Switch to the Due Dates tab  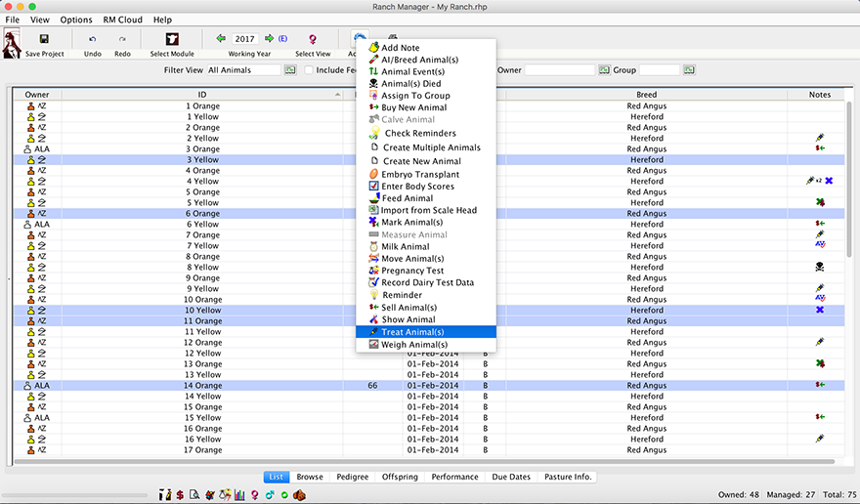pos(512,477)
